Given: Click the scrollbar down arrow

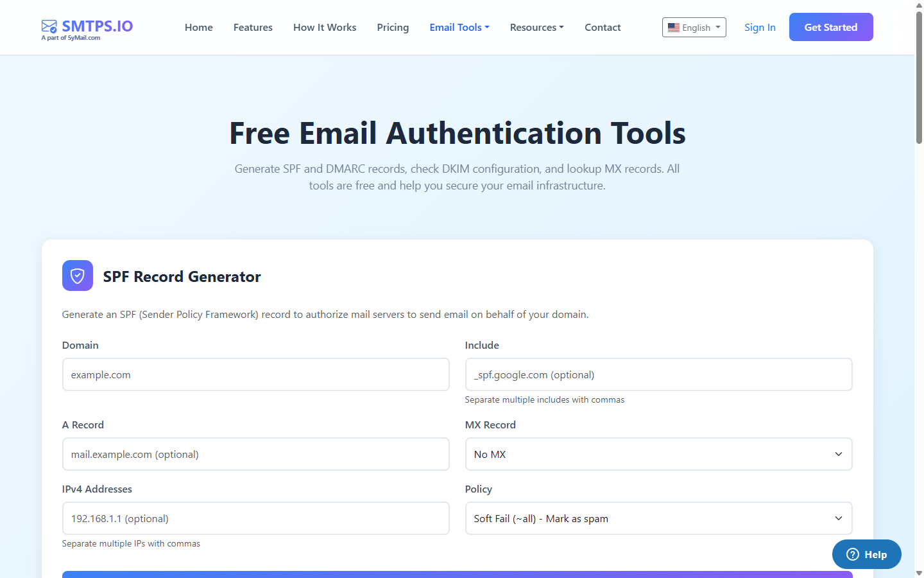Looking at the screenshot, I should [919, 573].
